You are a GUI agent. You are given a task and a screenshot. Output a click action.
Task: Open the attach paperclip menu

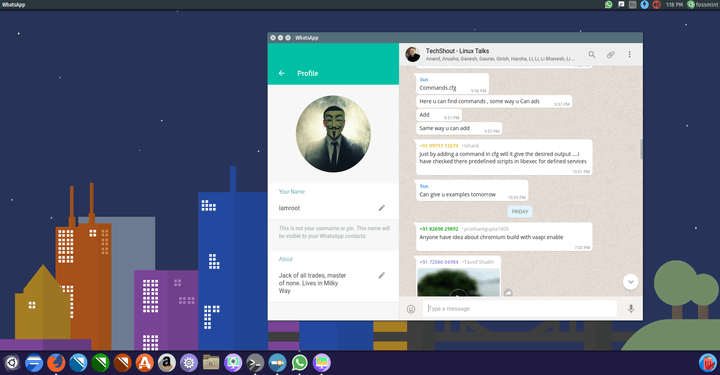tap(611, 55)
